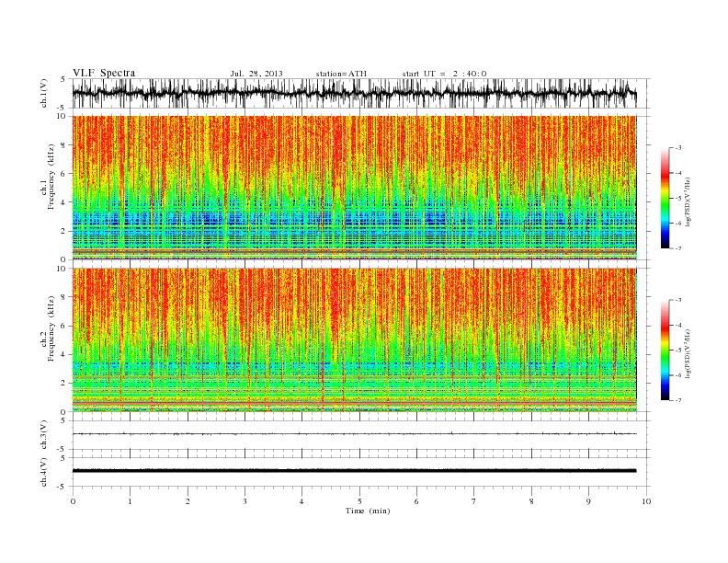
Task: Click the time axis tick label '8'
Action: point(531,501)
